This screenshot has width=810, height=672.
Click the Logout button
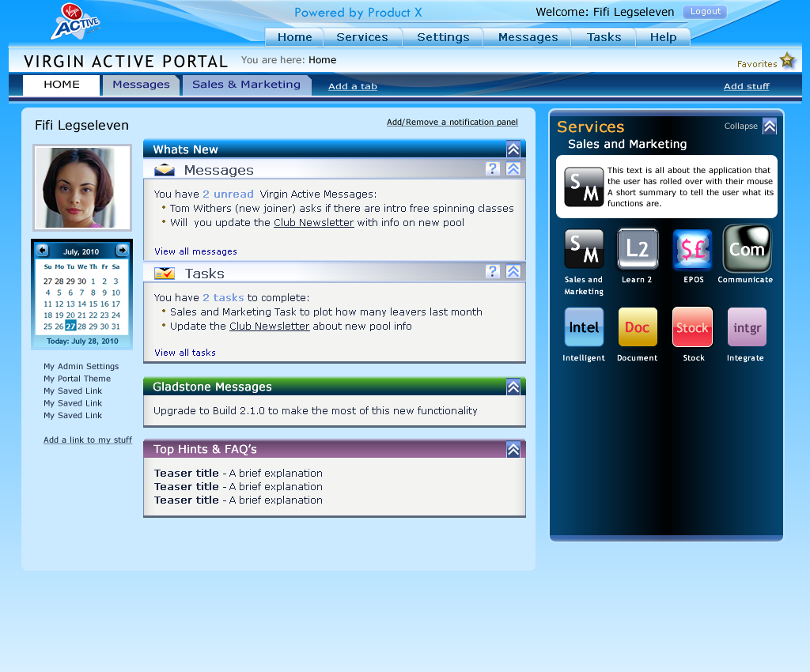tap(705, 12)
